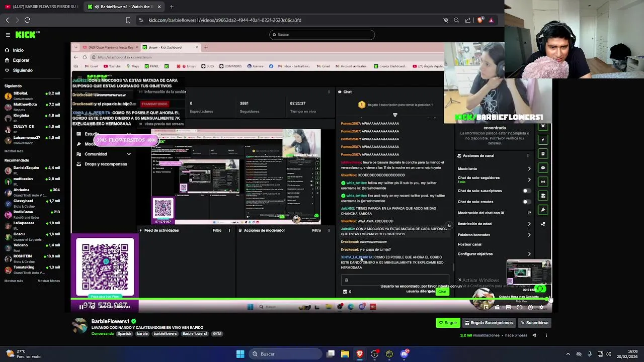Open DanielaTaquire recommended channel
This screenshot has width=644, height=362.
[31, 170]
